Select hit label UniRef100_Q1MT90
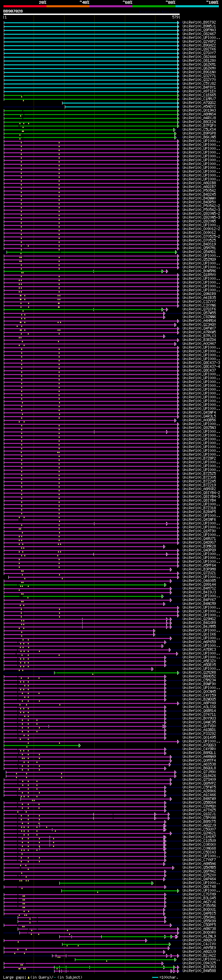This screenshot has height=980, width=222. click(x=199, y=531)
